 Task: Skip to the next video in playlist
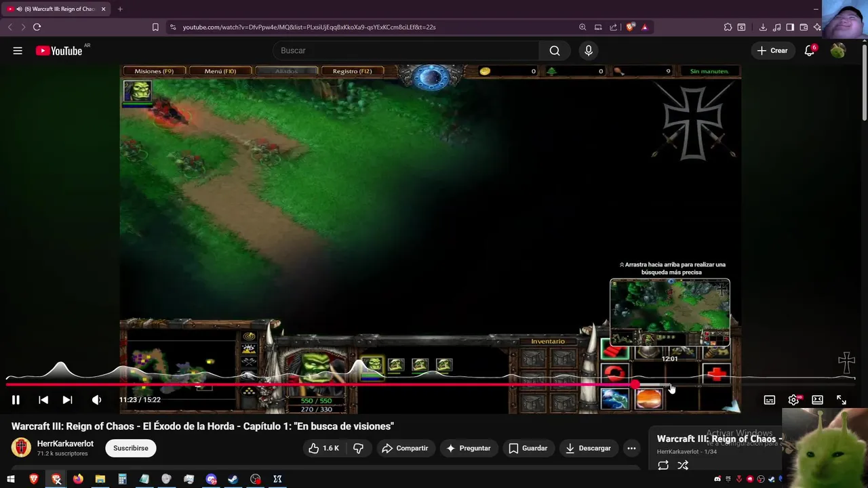67,400
